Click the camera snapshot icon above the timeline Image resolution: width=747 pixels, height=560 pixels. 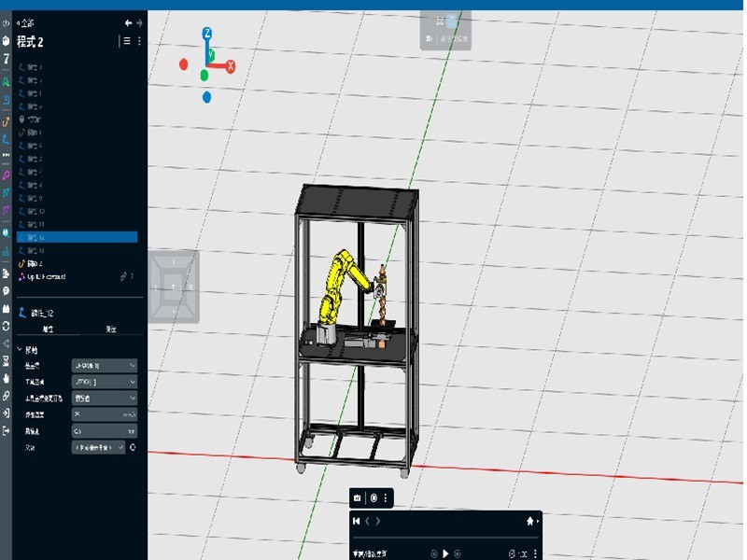[x=358, y=498]
